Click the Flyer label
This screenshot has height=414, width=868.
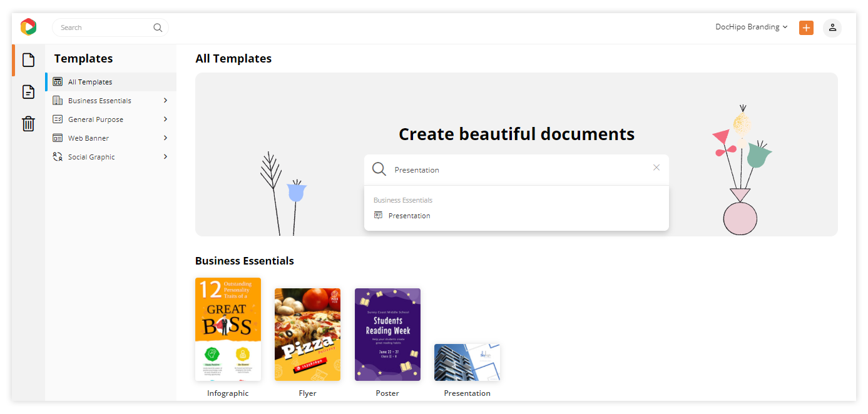307,393
